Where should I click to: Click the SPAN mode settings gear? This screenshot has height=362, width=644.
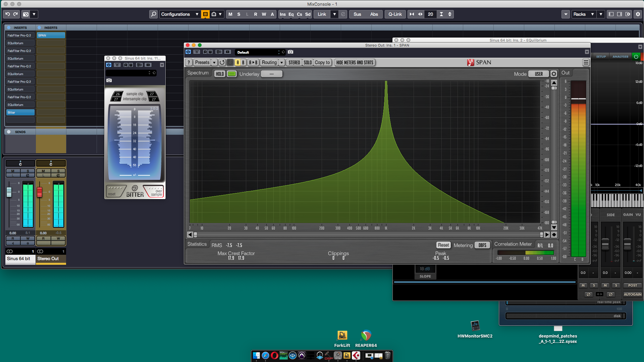(554, 74)
